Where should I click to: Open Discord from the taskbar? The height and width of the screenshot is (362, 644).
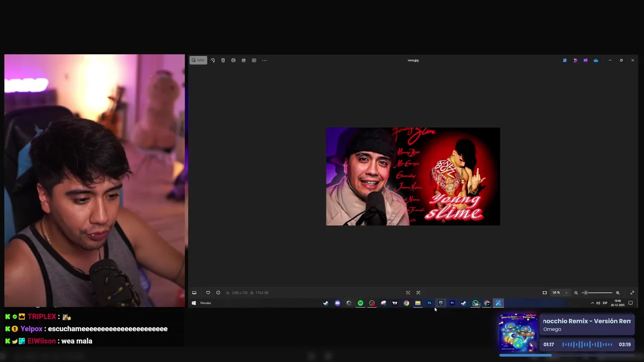(337, 303)
